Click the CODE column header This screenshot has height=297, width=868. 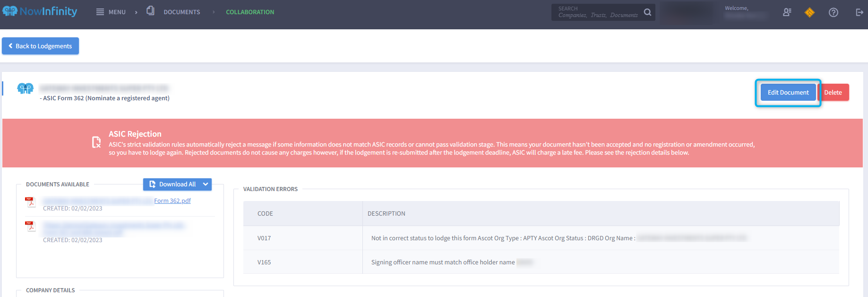coord(265,214)
